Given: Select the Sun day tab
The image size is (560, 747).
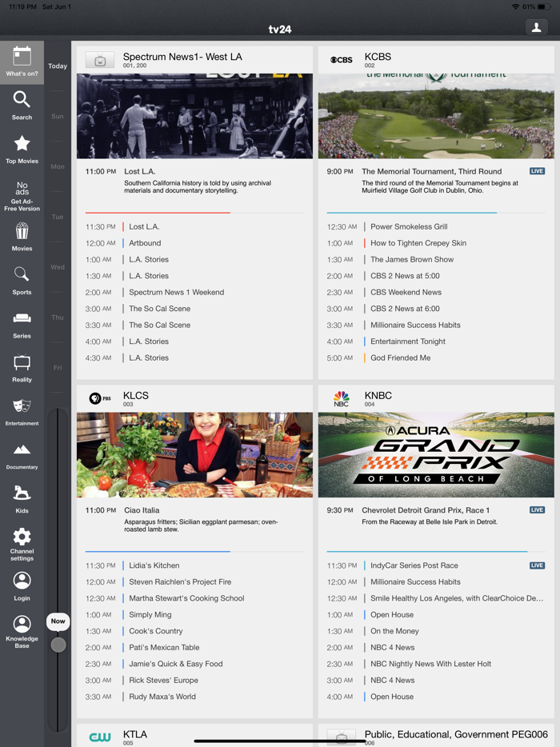Looking at the screenshot, I should [x=58, y=116].
